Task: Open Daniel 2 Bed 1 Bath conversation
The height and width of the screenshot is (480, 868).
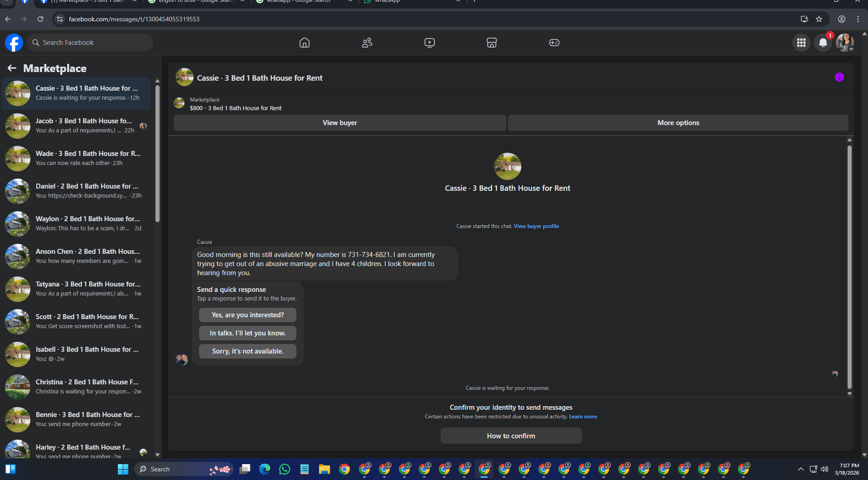Action: pos(76,191)
